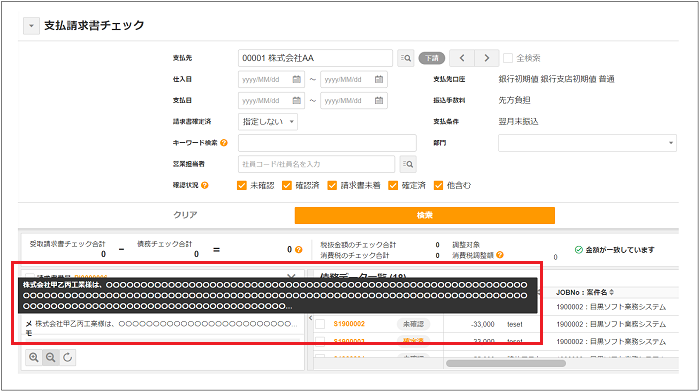Open the 支払先 search lookup icon

pos(405,58)
